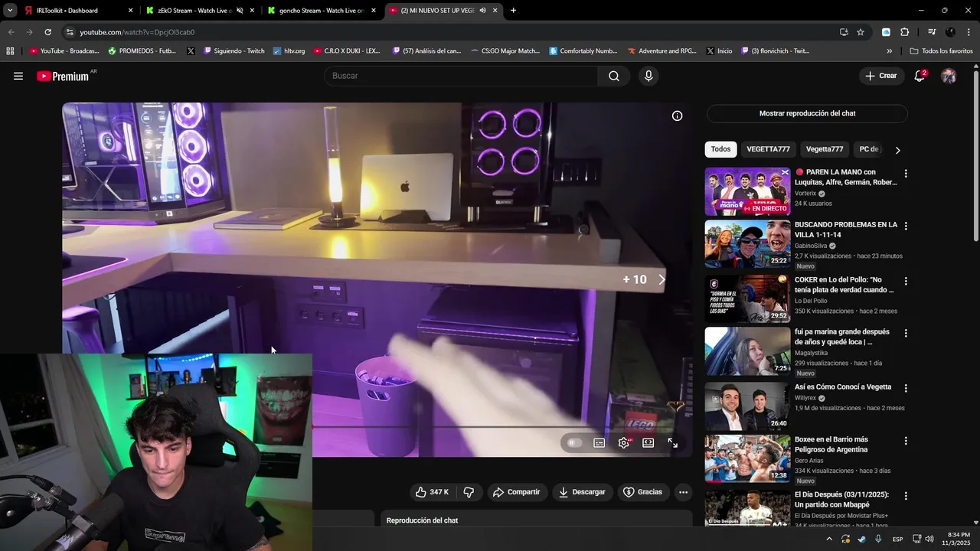Select the VEGETTA777 filter chip
Viewport: 980px width, 551px height.
click(768, 149)
